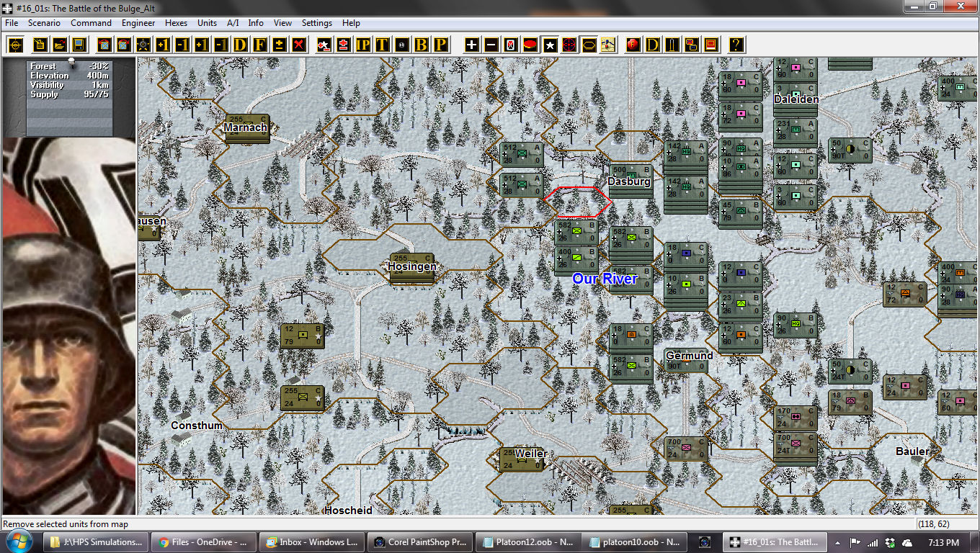Click the IP toolbar button
This screenshot has width=980, height=553.
(363, 45)
